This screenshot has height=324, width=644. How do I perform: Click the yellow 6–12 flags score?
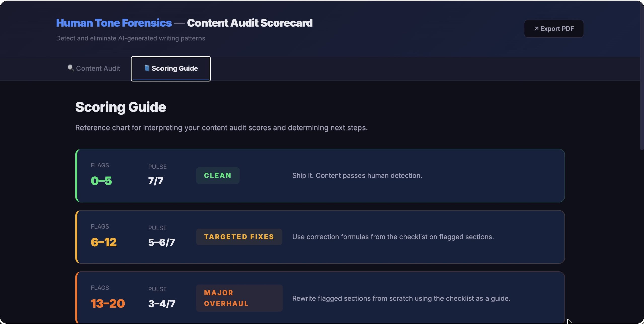point(104,242)
